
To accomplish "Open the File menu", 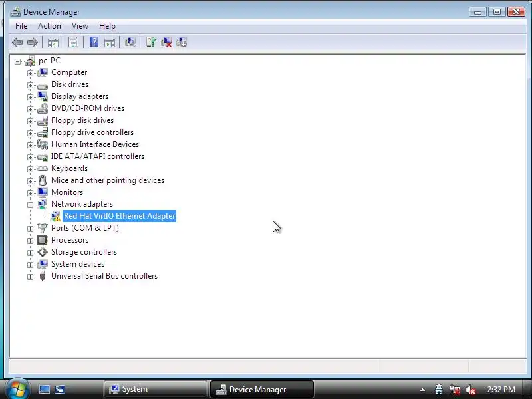I will pos(21,26).
